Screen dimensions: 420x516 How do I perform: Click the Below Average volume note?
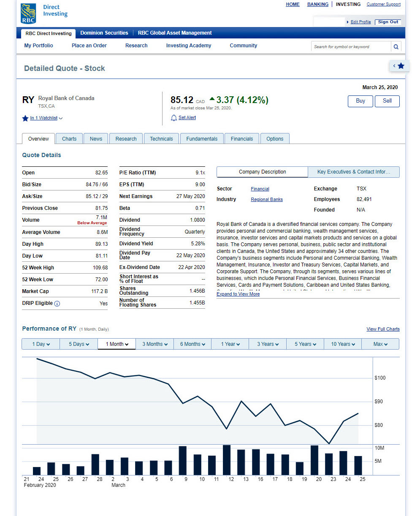pos(92,223)
